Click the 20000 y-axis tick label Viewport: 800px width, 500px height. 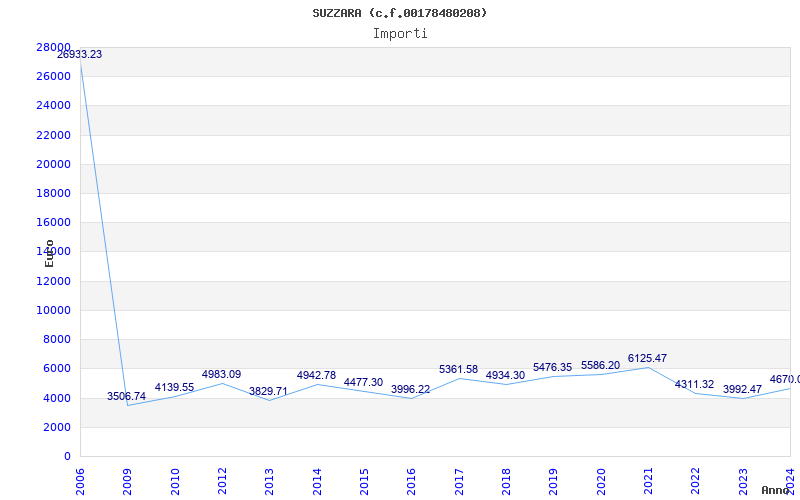54,164
